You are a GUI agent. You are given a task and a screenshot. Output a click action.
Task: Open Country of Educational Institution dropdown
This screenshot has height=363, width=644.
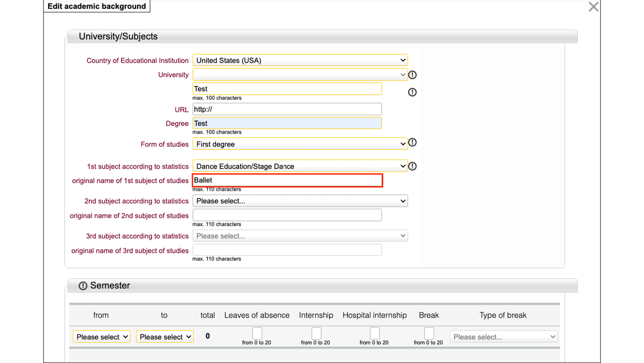[300, 60]
